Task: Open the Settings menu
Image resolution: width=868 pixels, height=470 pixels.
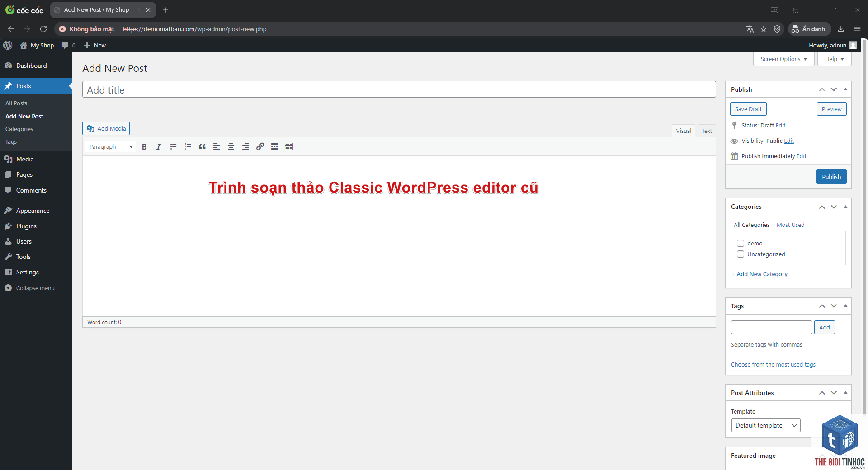Action: [36, 272]
